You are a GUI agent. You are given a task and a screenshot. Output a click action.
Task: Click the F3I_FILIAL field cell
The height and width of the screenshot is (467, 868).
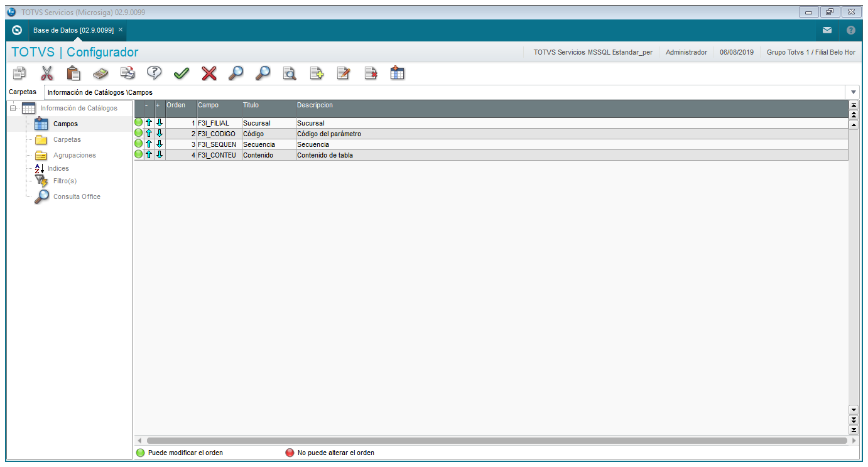pos(219,123)
